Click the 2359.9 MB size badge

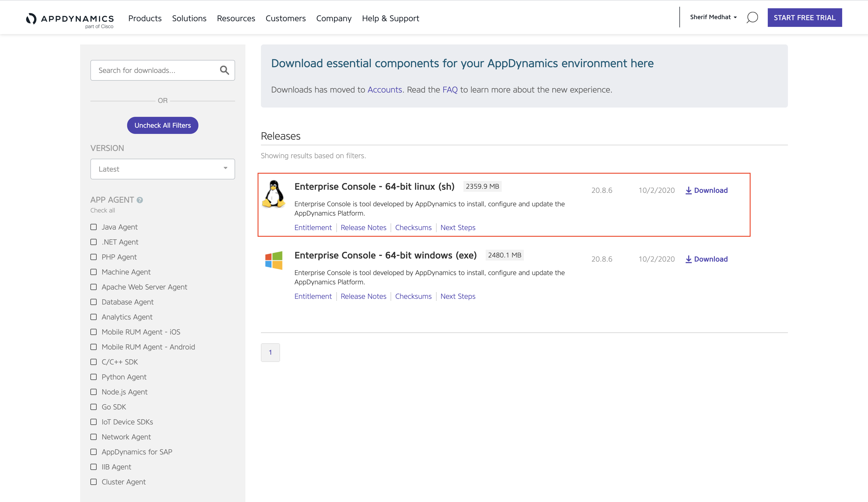482,186
